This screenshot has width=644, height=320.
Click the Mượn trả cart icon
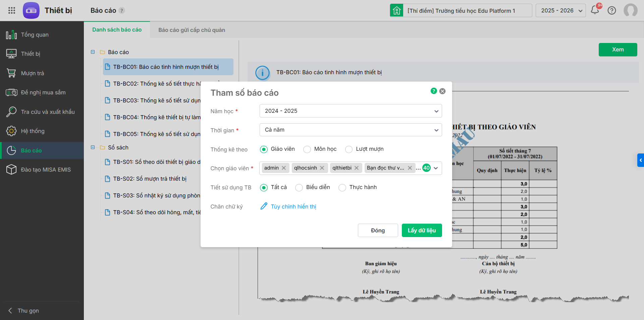pos(11,73)
